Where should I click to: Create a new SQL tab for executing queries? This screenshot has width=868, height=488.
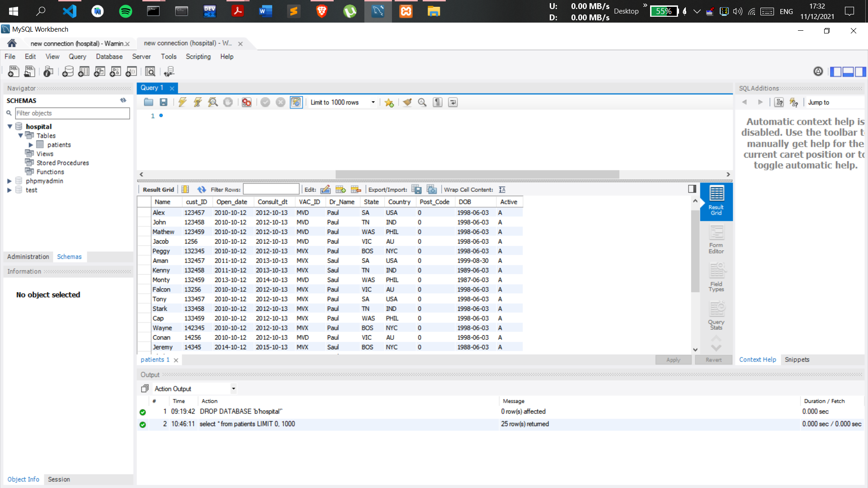[13, 71]
